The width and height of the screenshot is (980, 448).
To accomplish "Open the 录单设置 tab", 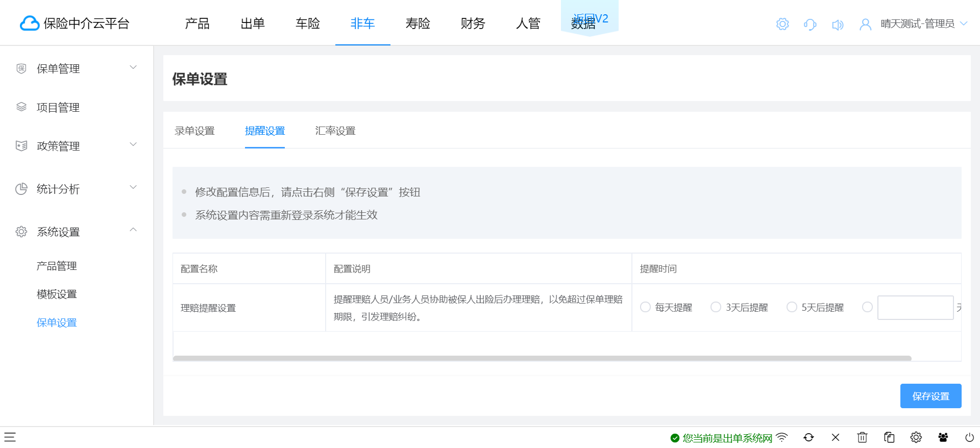I will (194, 131).
